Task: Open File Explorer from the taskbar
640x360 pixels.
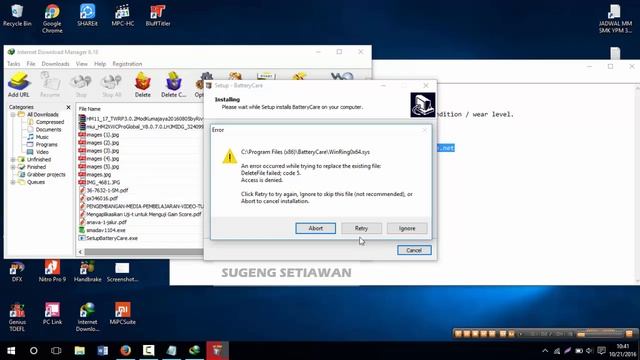Action: (80, 351)
